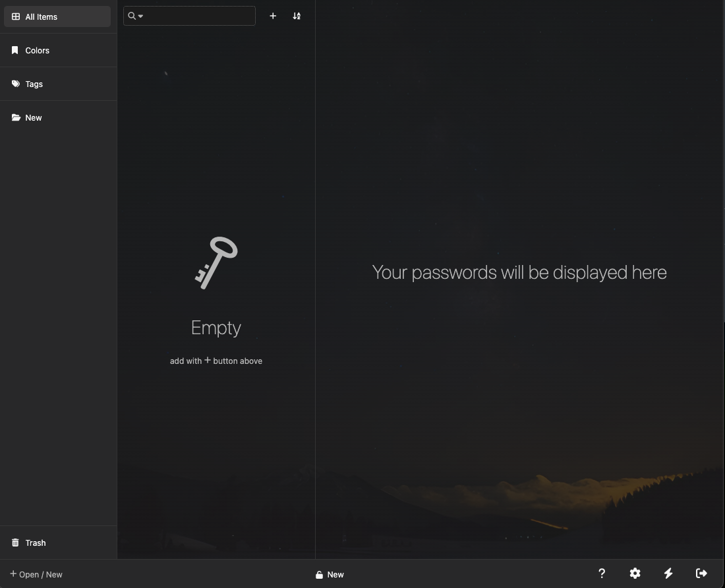Select the New folder group

pos(33,117)
